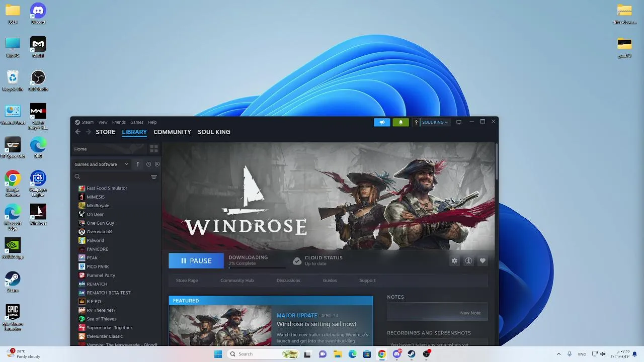Add Windrose to favorites heart icon
644x362 pixels.
[x=482, y=261]
